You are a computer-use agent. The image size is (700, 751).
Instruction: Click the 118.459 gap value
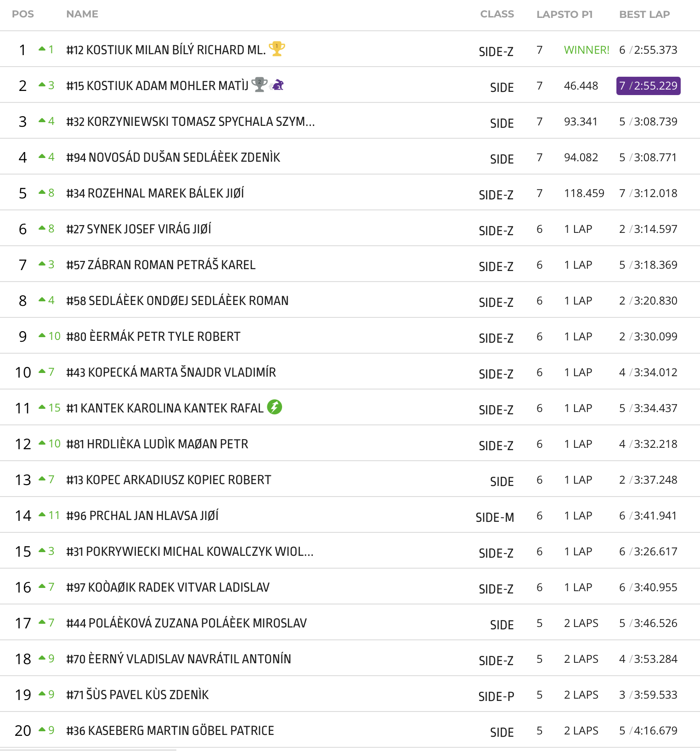click(584, 193)
